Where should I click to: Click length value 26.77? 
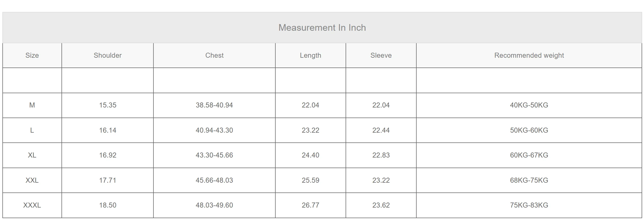(x=310, y=205)
